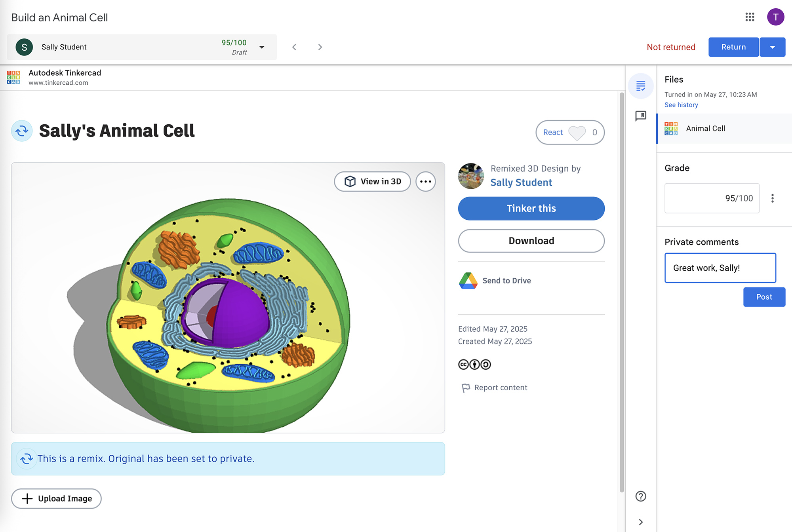Screen dimensions: 792x532
Task: Select the Tinkercad file icon in Files panel
Action: click(672, 128)
